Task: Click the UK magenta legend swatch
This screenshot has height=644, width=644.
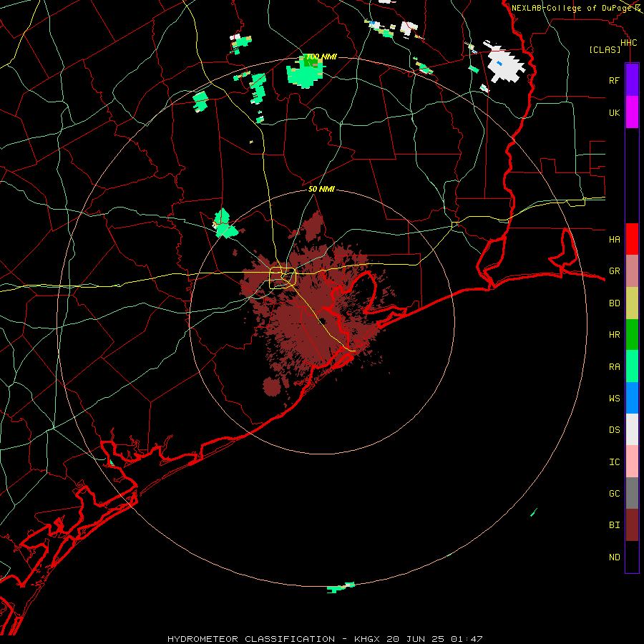Action: pyautogui.click(x=632, y=112)
